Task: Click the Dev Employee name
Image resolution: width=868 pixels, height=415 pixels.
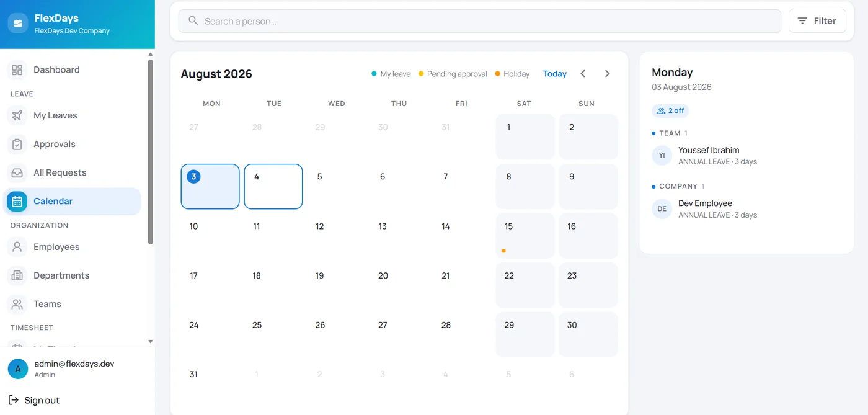Action: (705, 203)
